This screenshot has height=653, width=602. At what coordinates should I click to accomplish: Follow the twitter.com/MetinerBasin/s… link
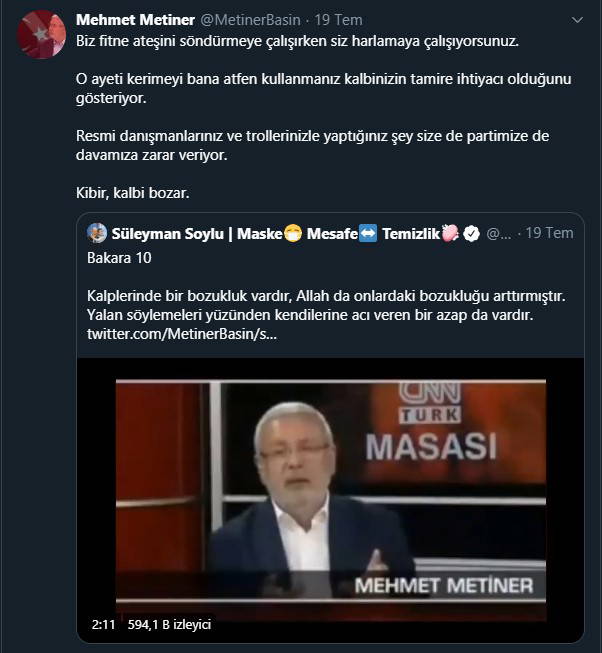(184, 335)
